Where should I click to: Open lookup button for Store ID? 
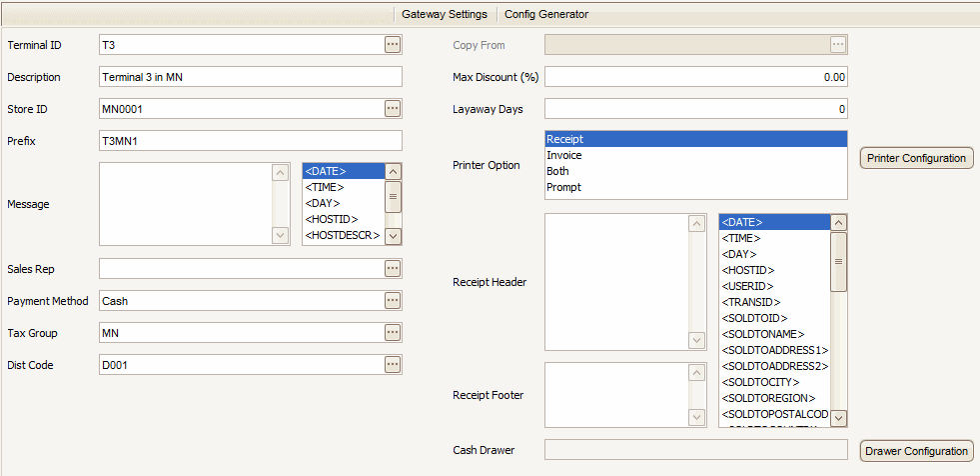coord(393,108)
